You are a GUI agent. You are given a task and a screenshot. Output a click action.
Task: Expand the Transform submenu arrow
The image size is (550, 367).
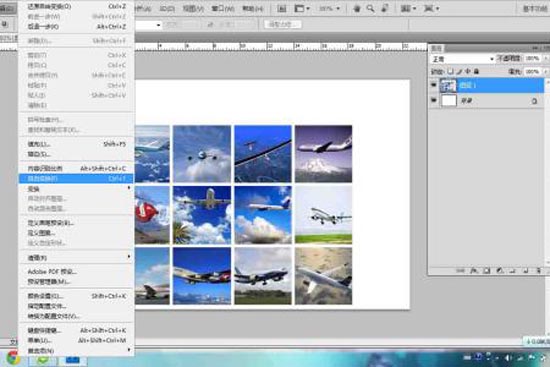pos(129,188)
